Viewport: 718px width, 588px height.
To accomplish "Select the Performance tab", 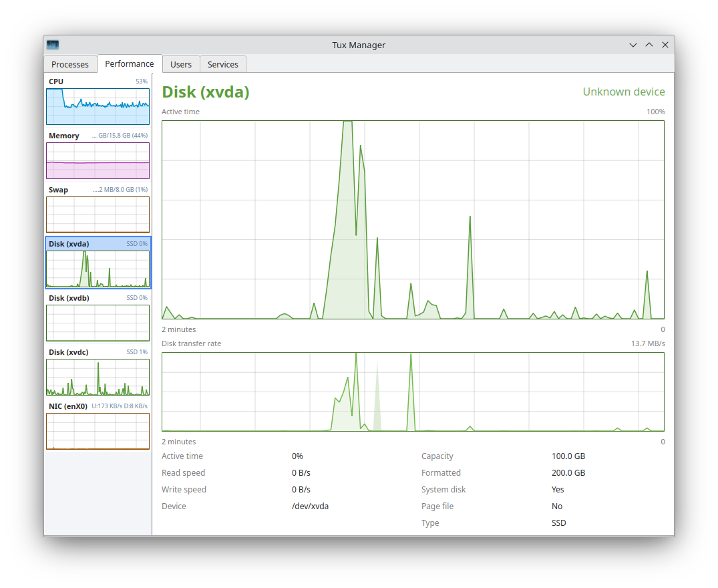I will tap(130, 63).
